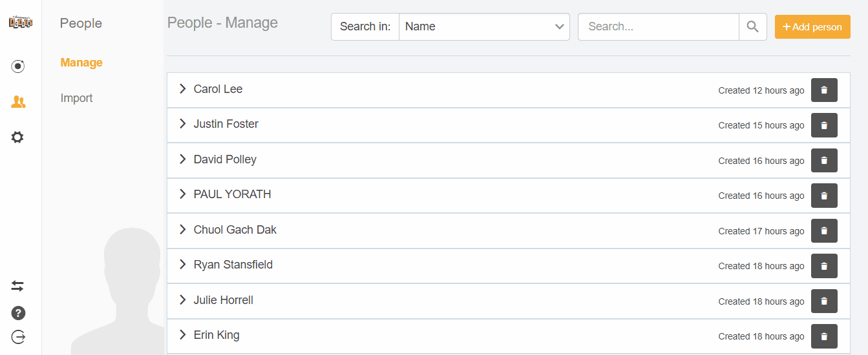The height and width of the screenshot is (355, 868).
Task: Click the logout icon in the sidebar
Action: [x=18, y=337]
